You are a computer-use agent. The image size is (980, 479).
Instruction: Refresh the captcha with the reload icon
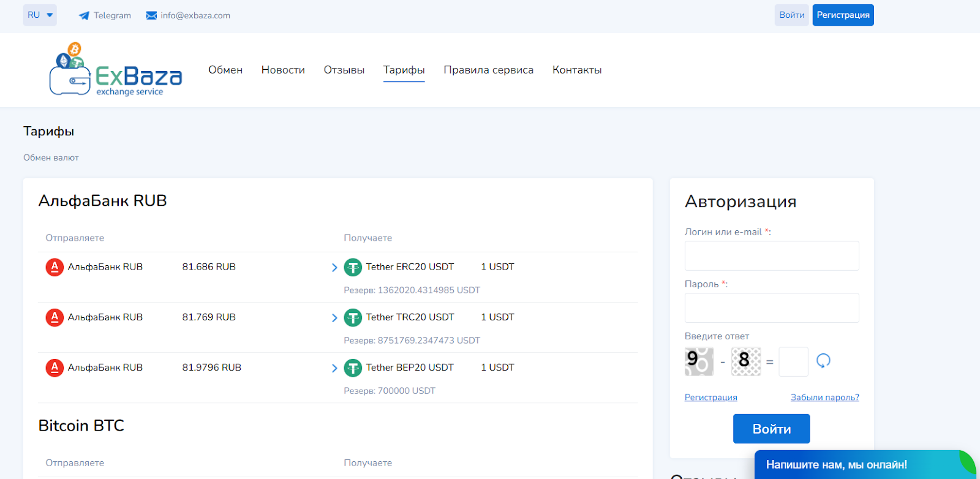[823, 361]
